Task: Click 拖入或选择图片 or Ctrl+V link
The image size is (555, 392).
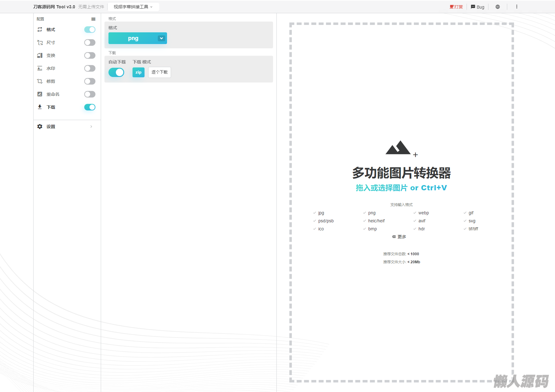Action: pyautogui.click(x=402, y=188)
